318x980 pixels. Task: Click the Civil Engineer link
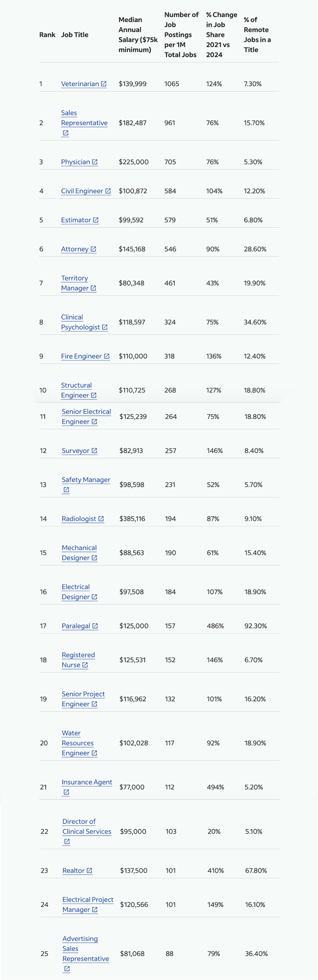82,191
